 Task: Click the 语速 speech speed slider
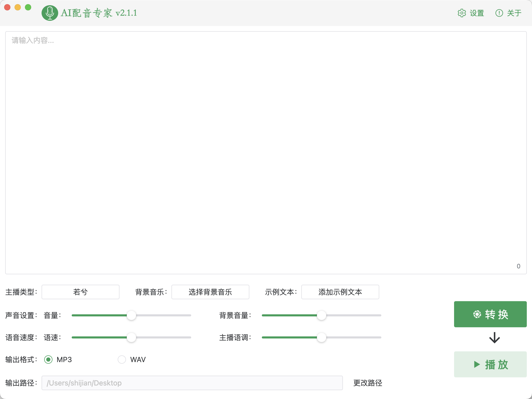click(x=131, y=337)
